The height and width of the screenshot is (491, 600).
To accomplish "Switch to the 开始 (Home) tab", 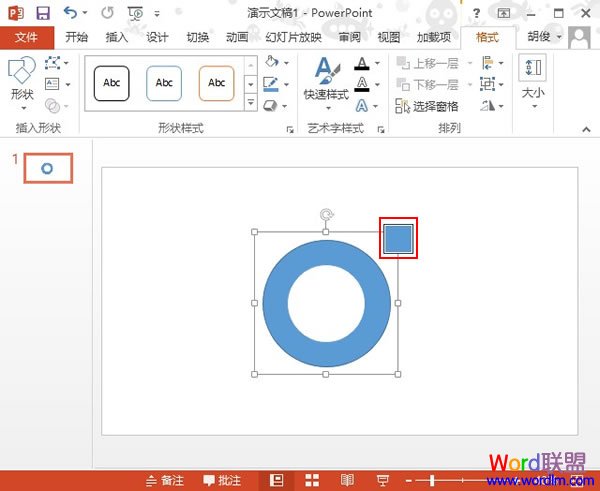I will 76,37.
